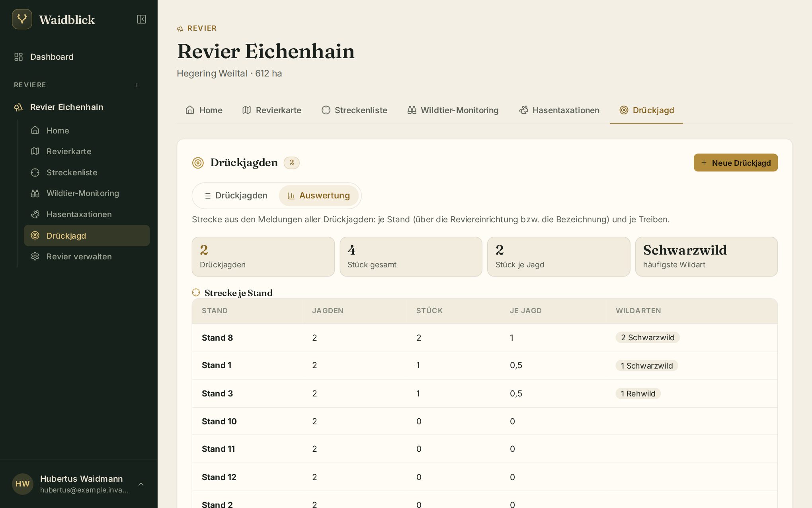
Task: Open Revier verwalten in sidebar
Action: pyautogui.click(x=87, y=256)
